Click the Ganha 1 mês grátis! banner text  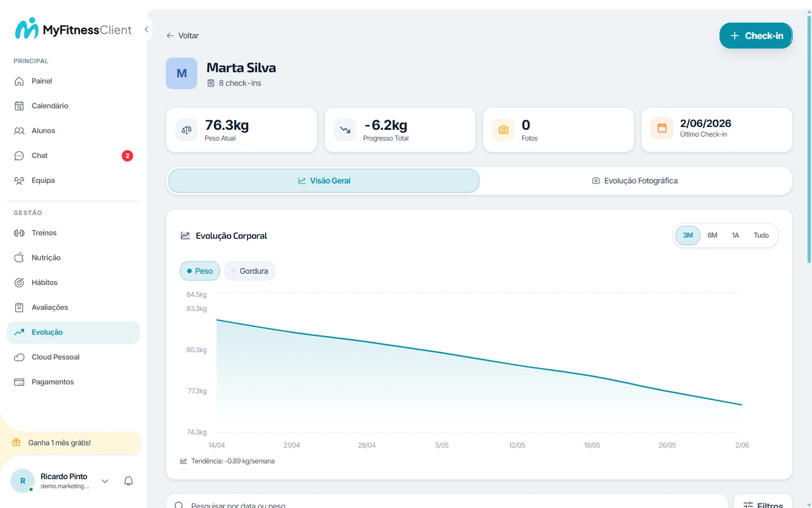[60, 443]
